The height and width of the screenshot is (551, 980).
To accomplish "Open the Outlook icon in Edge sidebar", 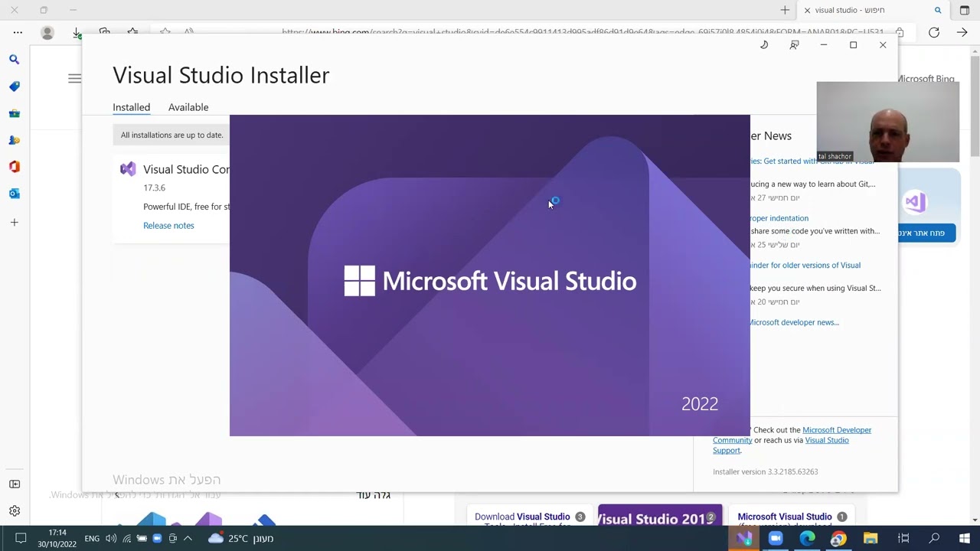I will (15, 194).
